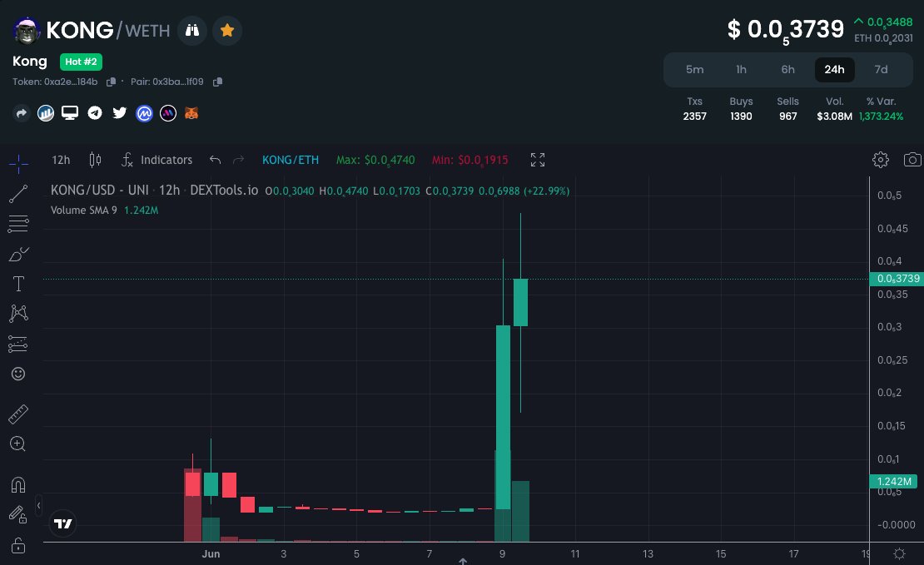
Task: Click the Vol. $3.08M stat
Action: 834,109
